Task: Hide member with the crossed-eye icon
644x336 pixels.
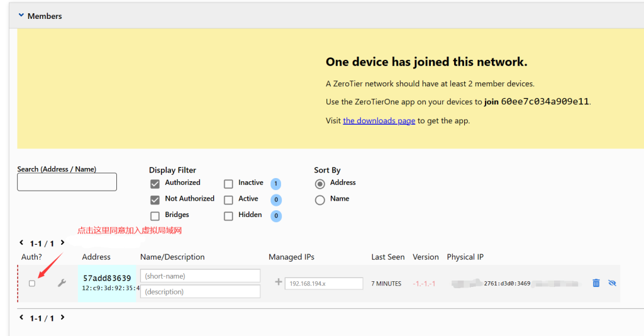Action: point(612,283)
